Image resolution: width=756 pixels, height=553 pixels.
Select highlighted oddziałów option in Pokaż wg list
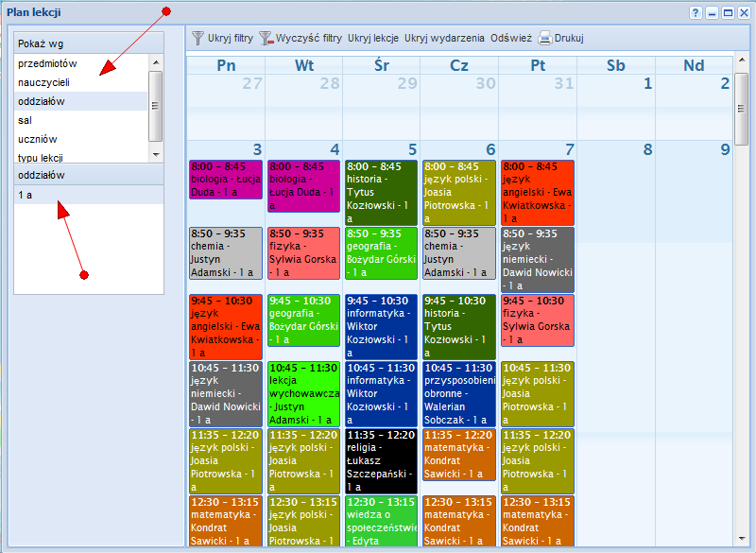80,101
